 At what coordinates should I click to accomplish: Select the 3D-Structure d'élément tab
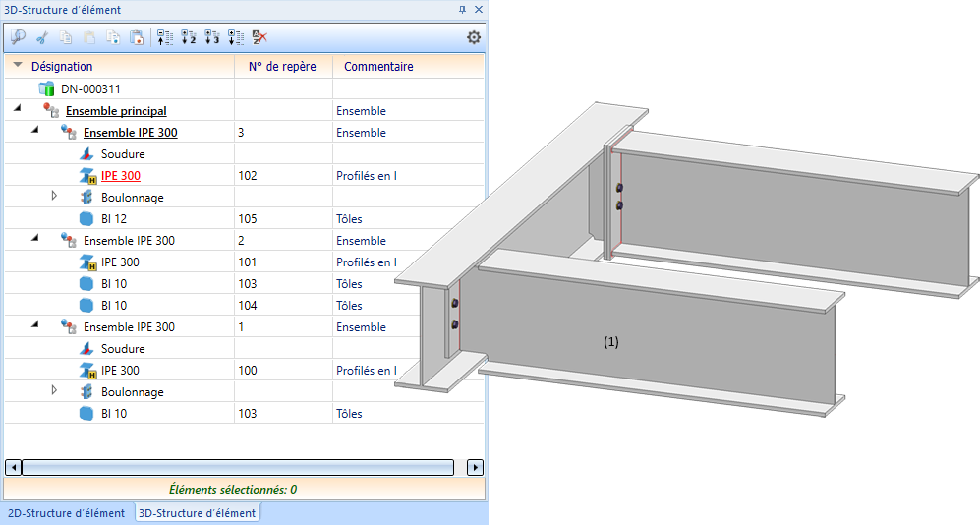(197, 513)
